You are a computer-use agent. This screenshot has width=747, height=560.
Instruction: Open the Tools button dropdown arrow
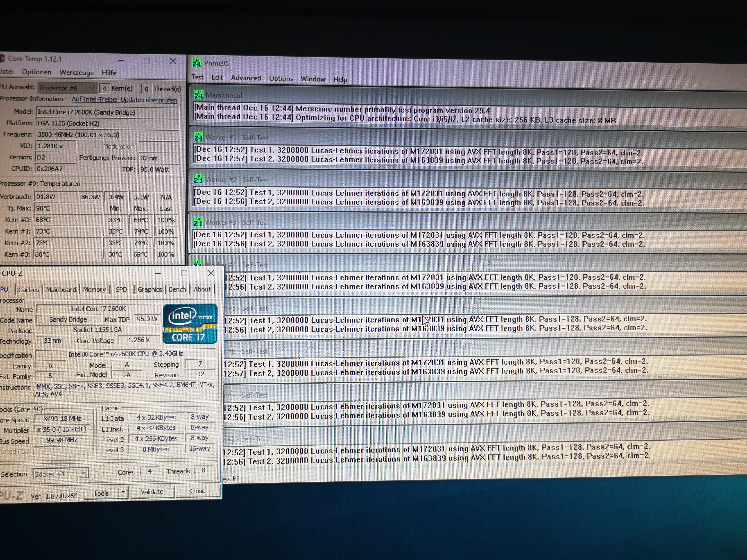click(x=123, y=492)
